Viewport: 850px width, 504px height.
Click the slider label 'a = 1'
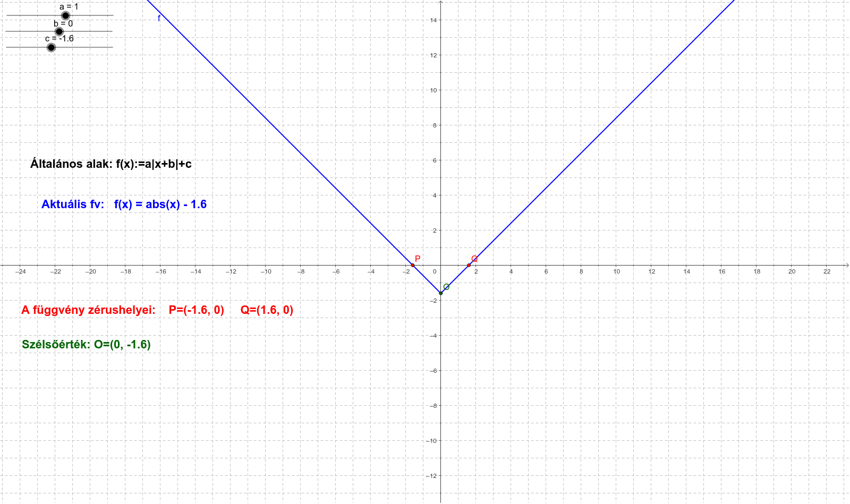[x=69, y=7]
